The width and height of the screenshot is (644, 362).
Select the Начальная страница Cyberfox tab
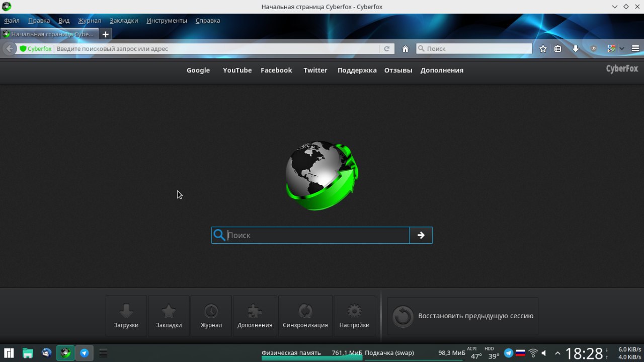[x=49, y=34]
